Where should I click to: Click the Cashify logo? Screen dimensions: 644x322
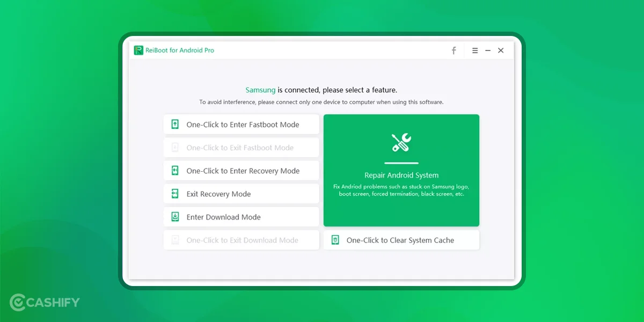coord(43,302)
